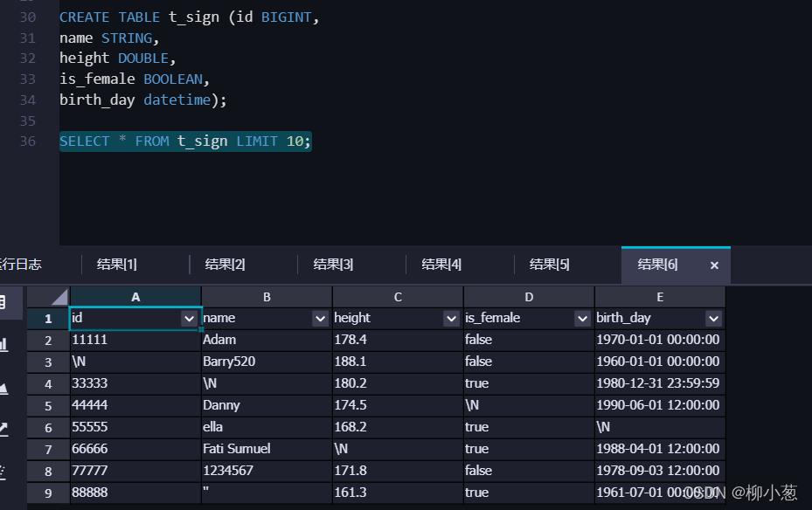Click the select-all corner triangle of the grid
This screenshot has width=812, height=510.
tap(59, 297)
